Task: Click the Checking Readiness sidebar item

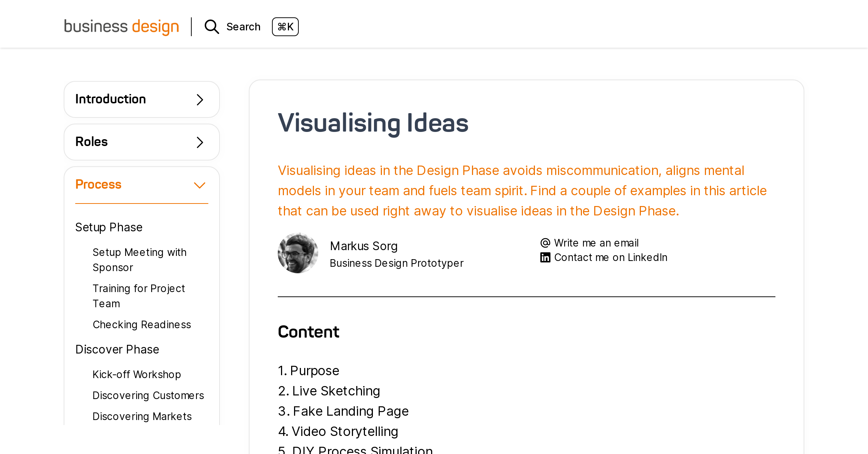Action: (142, 325)
